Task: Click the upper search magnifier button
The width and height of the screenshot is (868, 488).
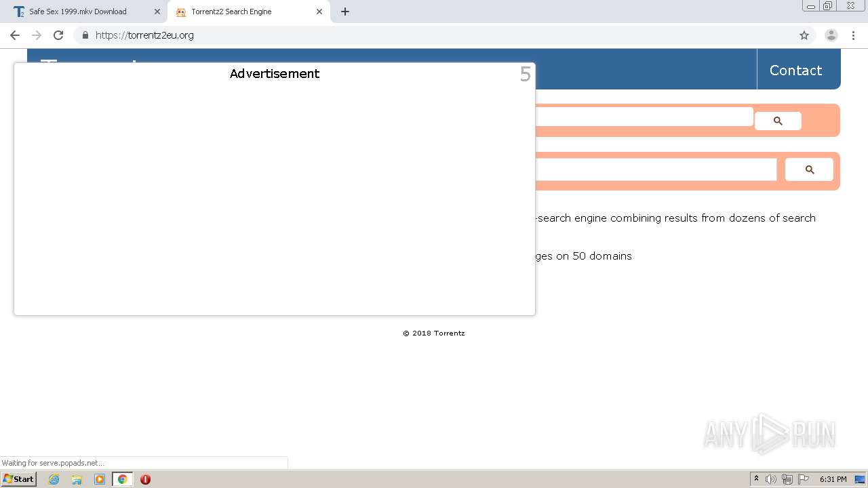Action: (778, 121)
